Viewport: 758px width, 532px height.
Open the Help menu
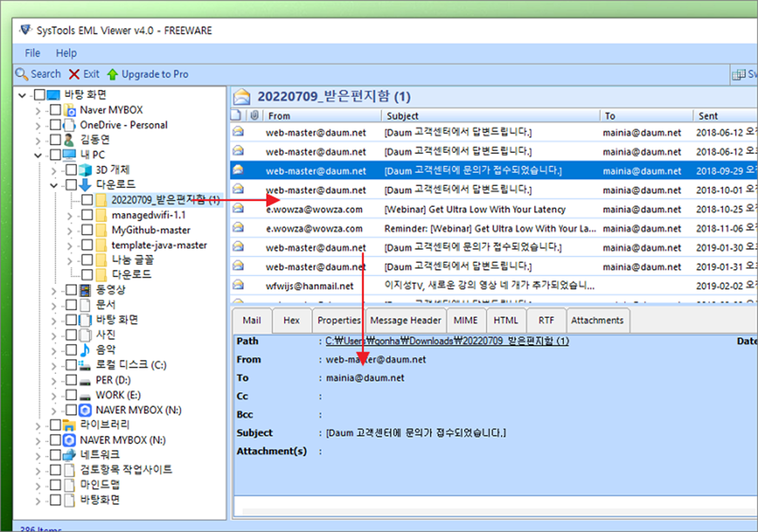[x=66, y=53]
